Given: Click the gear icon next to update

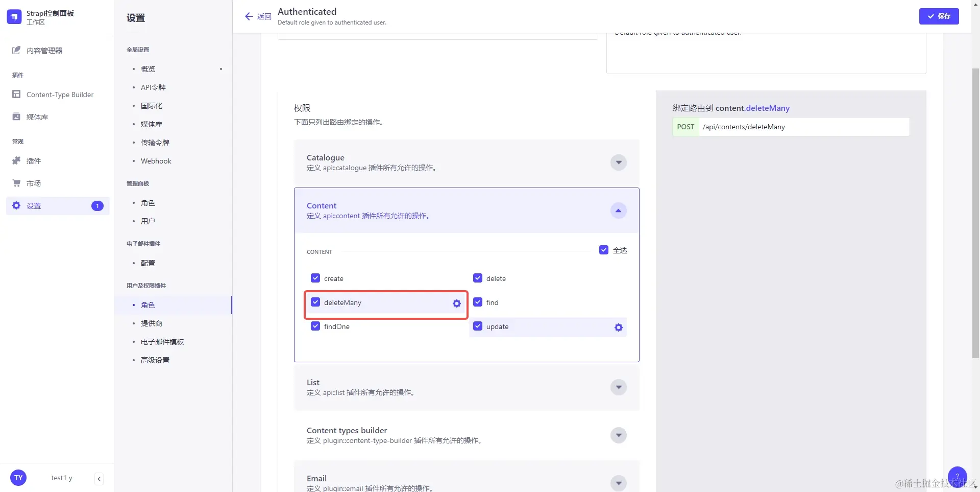Looking at the screenshot, I should pyautogui.click(x=619, y=327).
